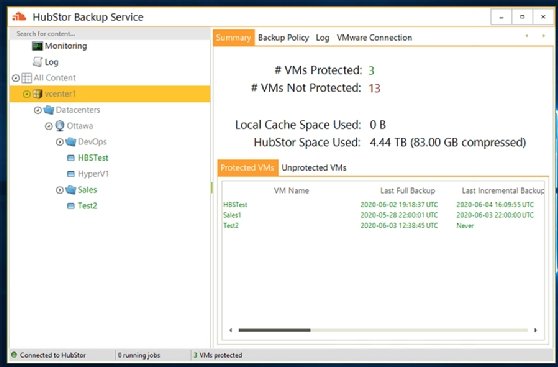Collapse the Ottawa tree node
Screen dimensions: 558x367
tap(49, 126)
